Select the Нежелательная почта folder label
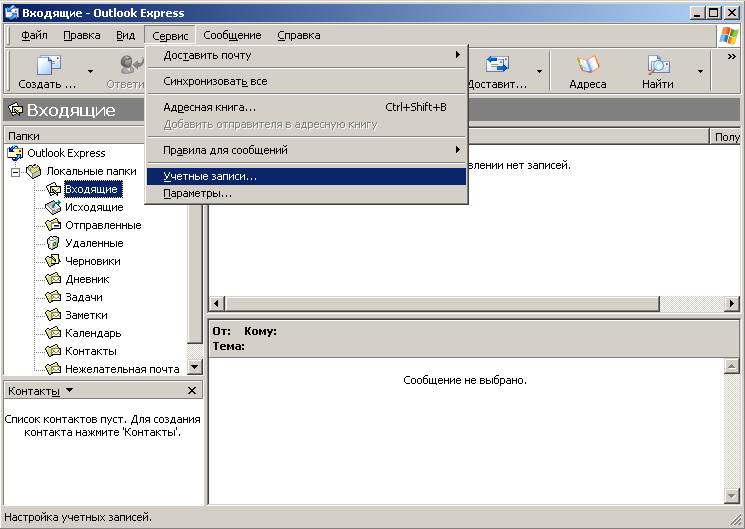Image resolution: width=745 pixels, height=529 pixels. [122, 369]
